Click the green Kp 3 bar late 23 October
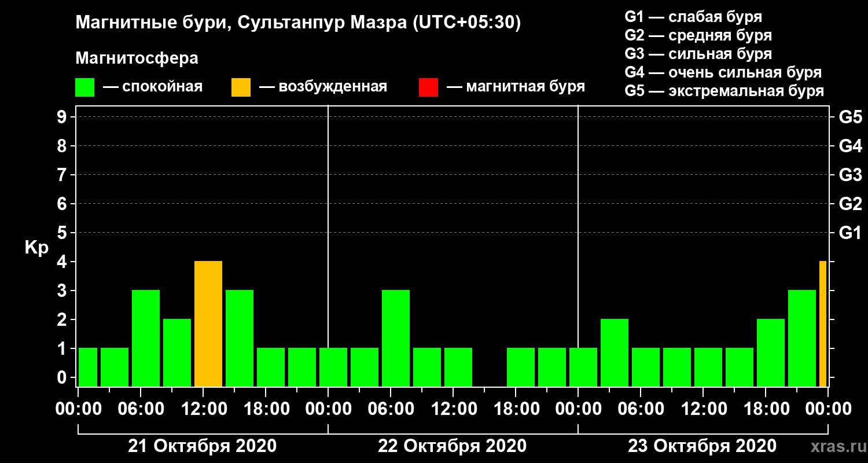Image resolution: width=868 pixels, height=463 pixels. pos(802,339)
